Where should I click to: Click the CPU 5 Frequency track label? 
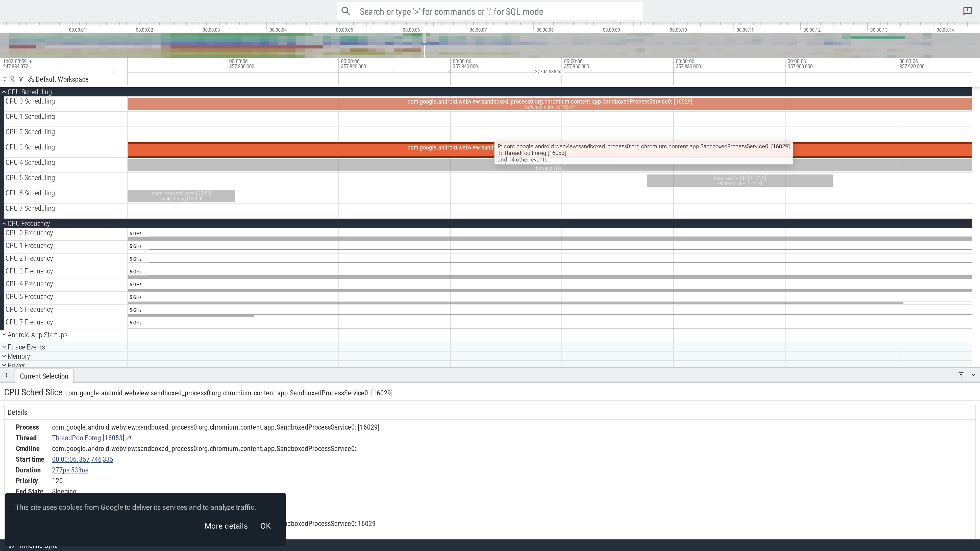tap(29, 297)
